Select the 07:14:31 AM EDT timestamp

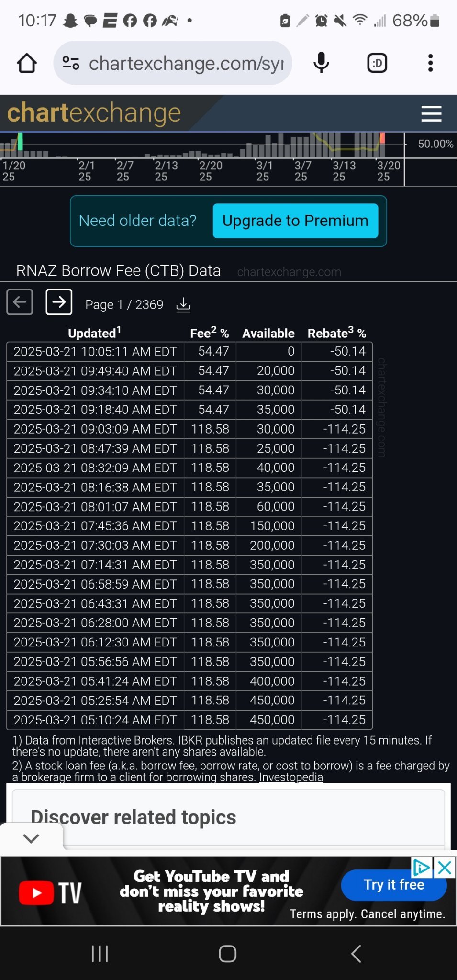(x=95, y=565)
